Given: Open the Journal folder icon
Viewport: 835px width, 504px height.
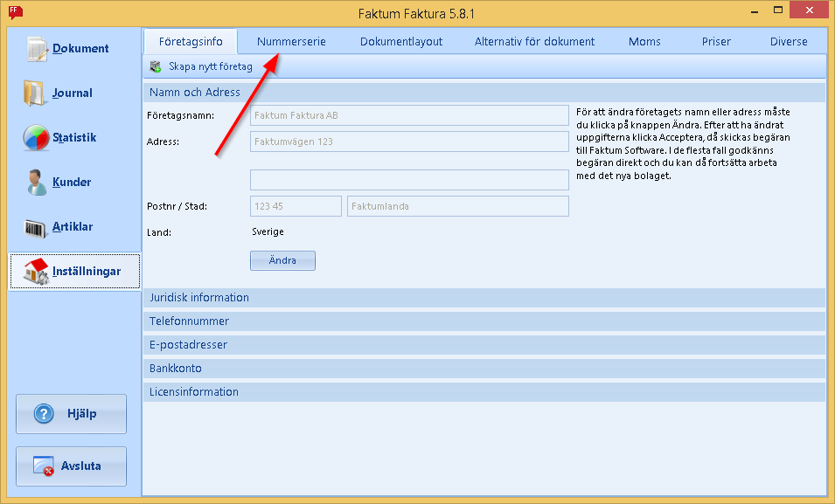Looking at the screenshot, I should point(33,93).
